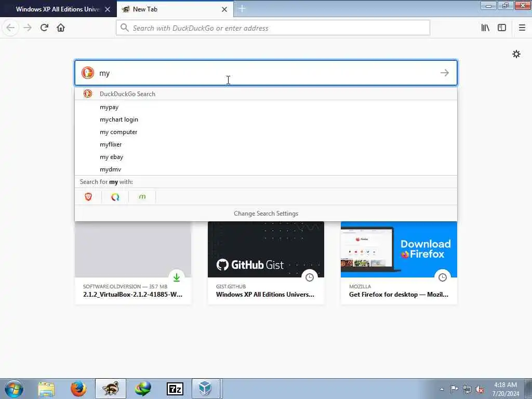Choose the mychart login suggestion

tap(265, 119)
